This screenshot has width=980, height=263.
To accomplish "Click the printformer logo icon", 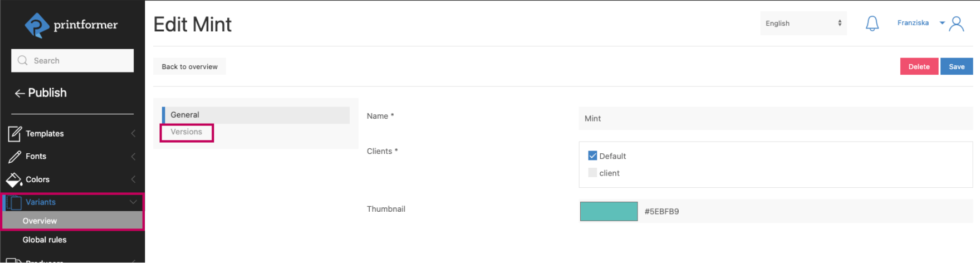I will click(x=37, y=25).
